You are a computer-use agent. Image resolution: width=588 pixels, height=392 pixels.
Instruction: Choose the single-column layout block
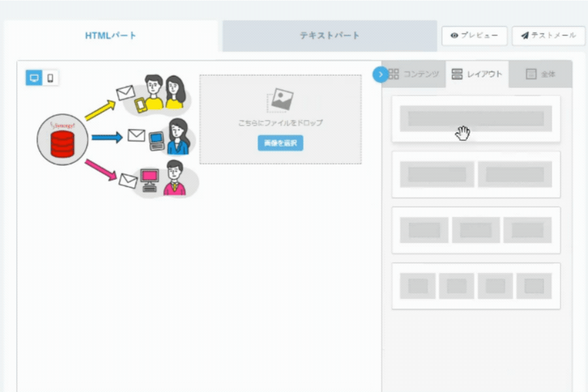pos(476,119)
